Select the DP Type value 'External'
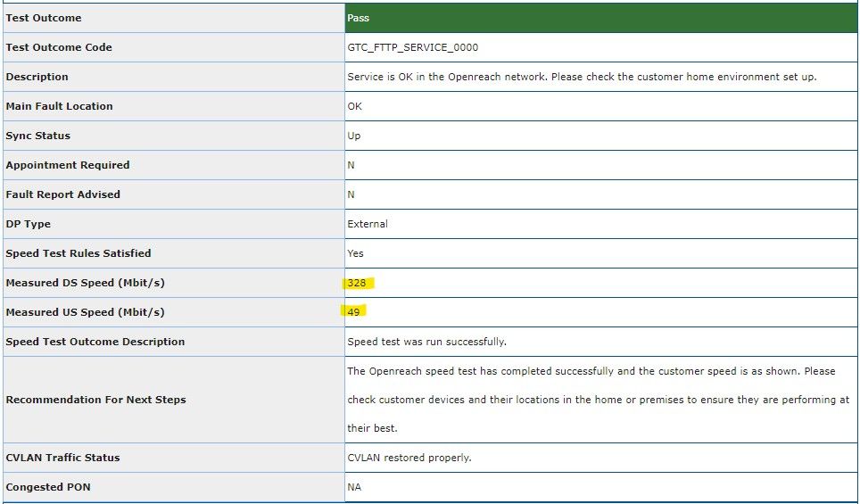 tap(368, 224)
